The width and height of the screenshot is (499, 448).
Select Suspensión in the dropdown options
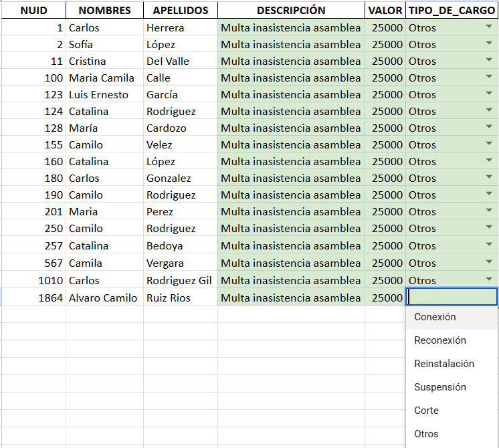point(439,387)
